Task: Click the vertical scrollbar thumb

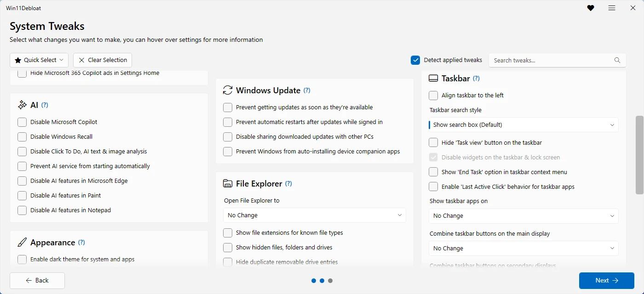Action: tap(639, 155)
